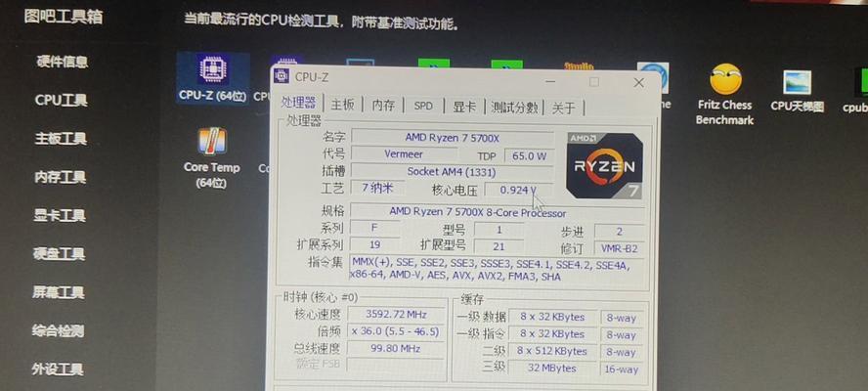Viewport: 868px width, 391px height.
Task: Click the 一级 指令 cache size 8 x 32 KBytes
Action: [552, 334]
